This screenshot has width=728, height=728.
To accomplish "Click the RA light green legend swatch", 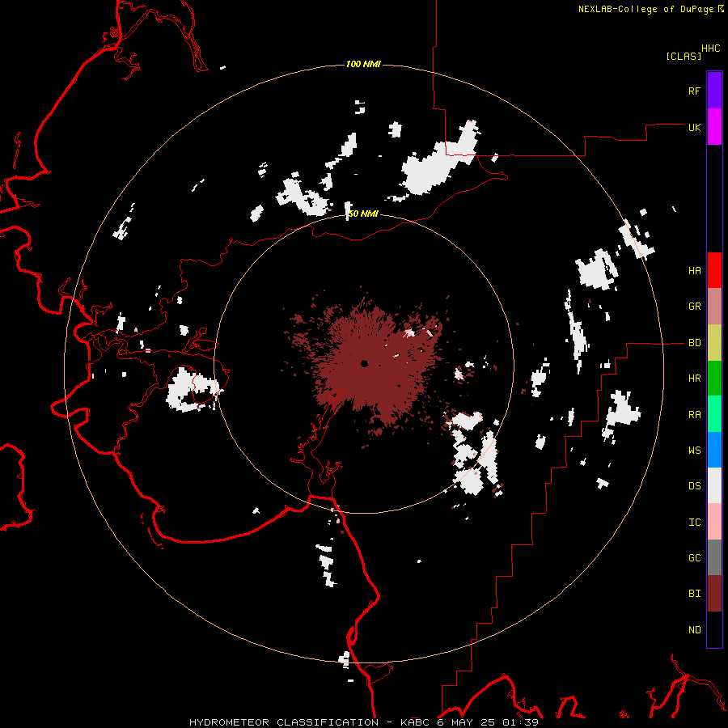I will click(714, 414).
